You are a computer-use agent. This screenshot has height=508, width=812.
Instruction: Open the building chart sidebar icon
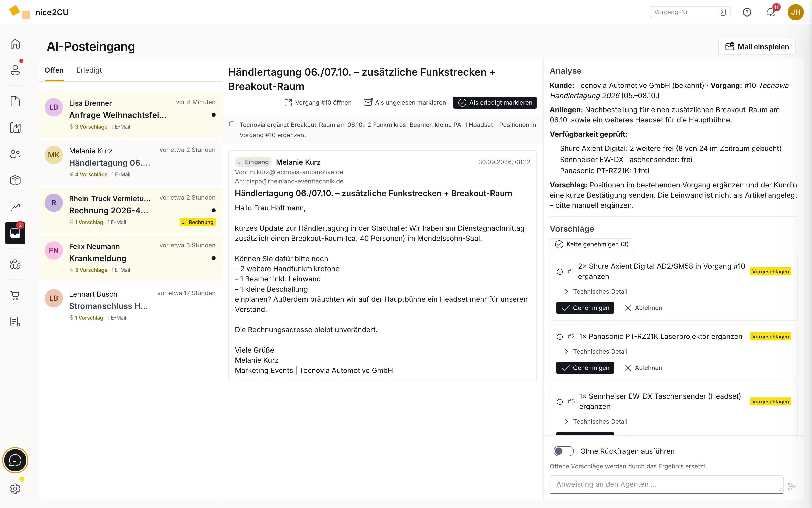point(15,128)
